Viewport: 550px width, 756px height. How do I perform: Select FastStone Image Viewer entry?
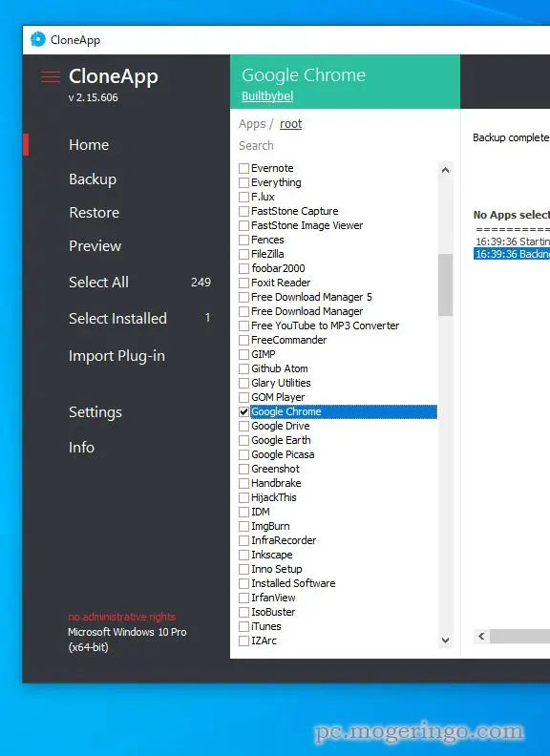click(307, 225)
